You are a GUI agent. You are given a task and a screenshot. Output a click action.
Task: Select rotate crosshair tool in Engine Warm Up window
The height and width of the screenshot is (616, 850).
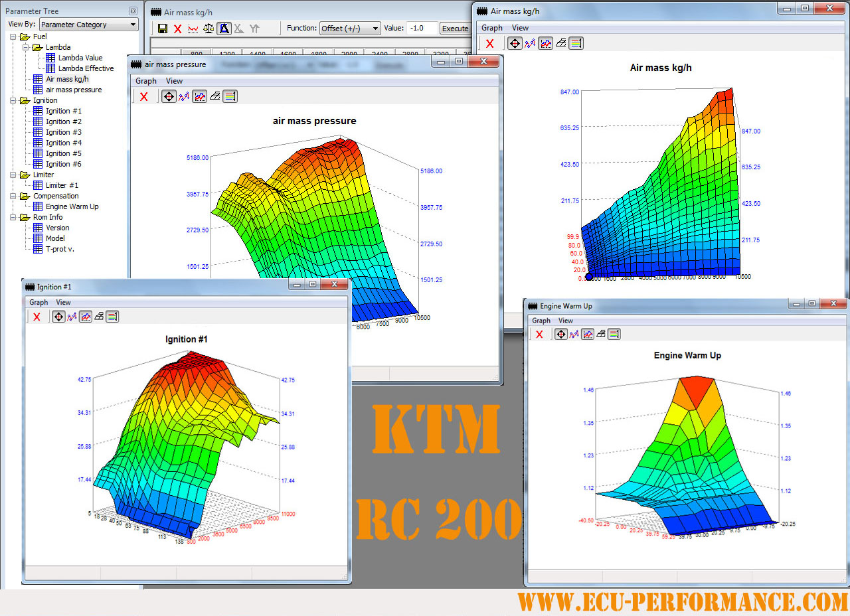click(x=561, y=334)
